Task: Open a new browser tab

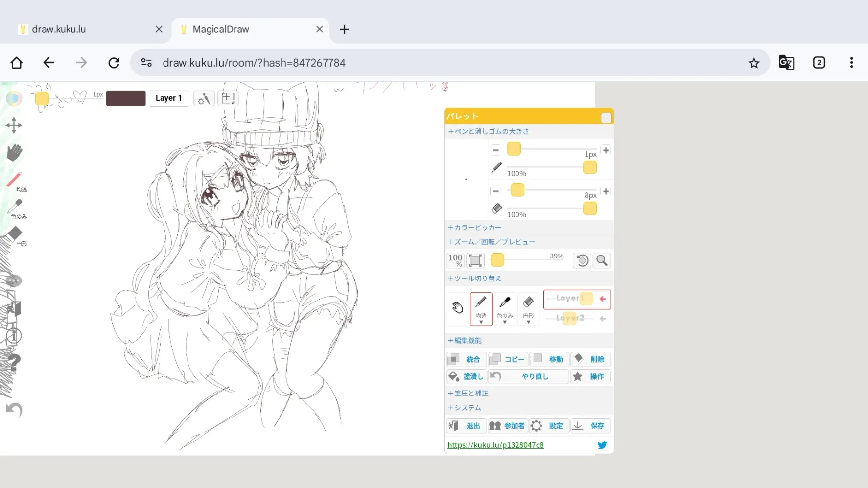Action: 345,29
